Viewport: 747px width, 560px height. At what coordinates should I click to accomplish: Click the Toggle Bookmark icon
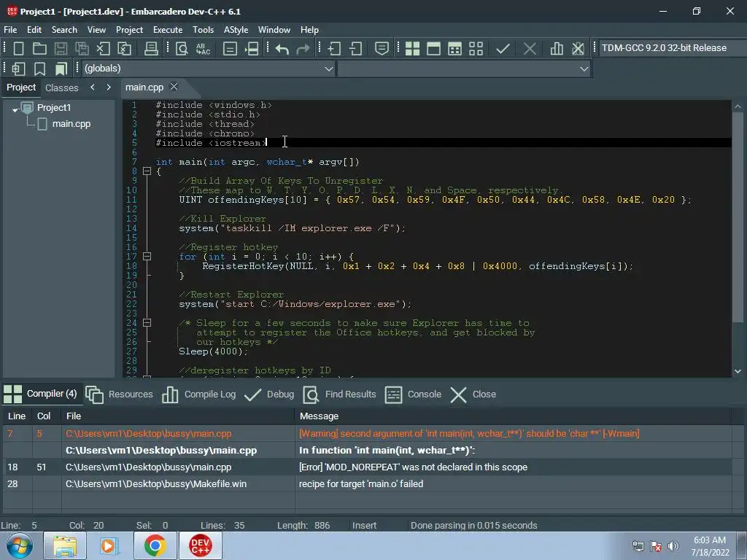click(39, 69)
